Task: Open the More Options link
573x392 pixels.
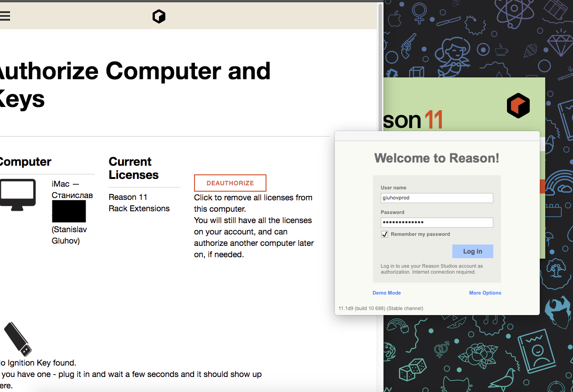Action: click(485, 293)
